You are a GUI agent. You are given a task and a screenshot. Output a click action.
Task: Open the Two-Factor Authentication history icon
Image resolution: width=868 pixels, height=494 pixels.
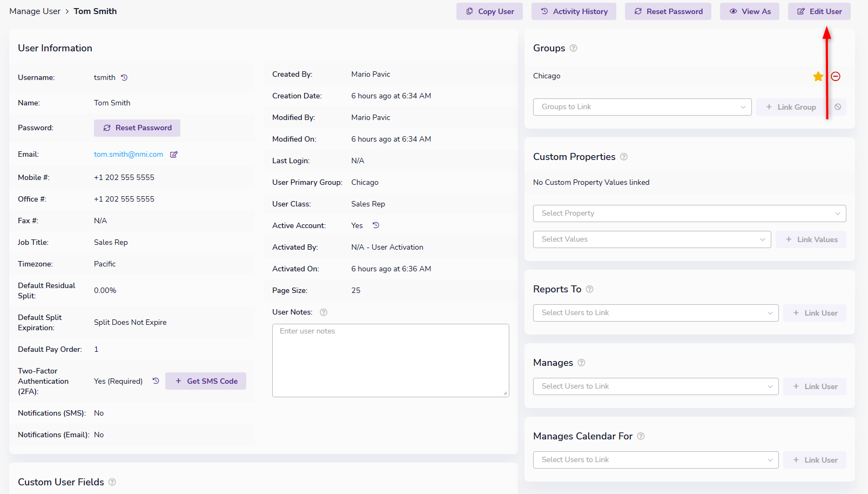coord(156,381)
